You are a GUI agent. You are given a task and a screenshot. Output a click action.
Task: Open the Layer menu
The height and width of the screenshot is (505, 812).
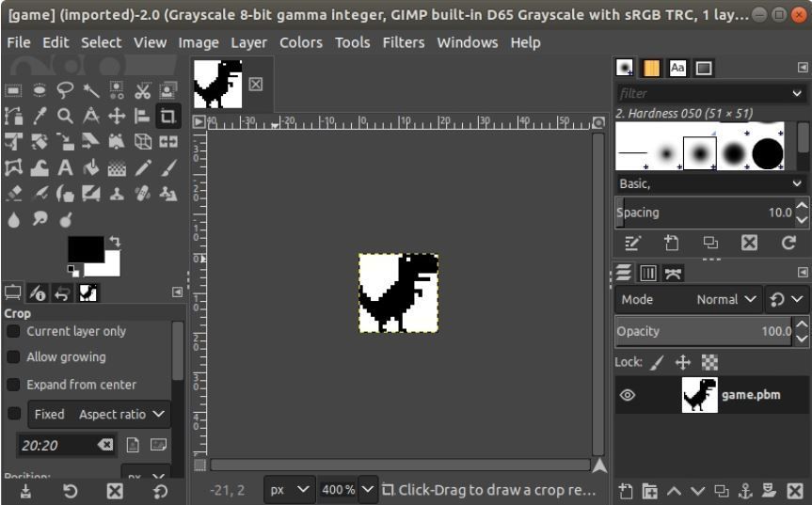point(248,42)
